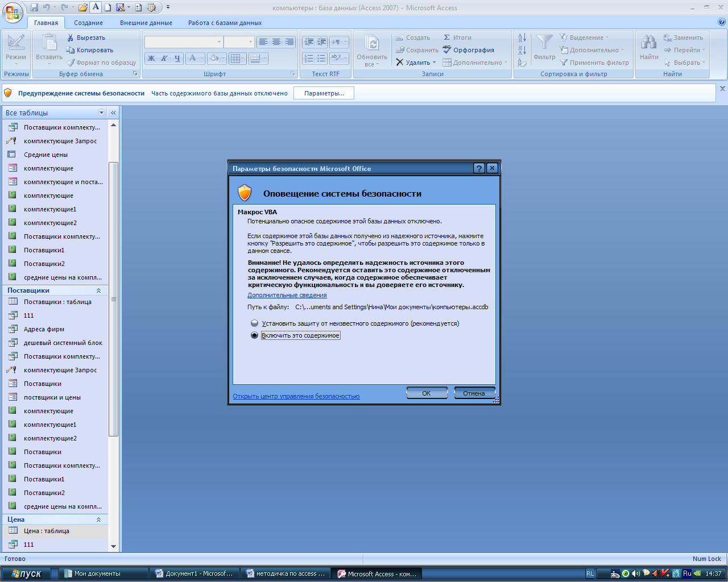The width and height of the screenshot is (728, 582).
Task: Open font color dropdown arrow
Action: (x=201, y=58)
